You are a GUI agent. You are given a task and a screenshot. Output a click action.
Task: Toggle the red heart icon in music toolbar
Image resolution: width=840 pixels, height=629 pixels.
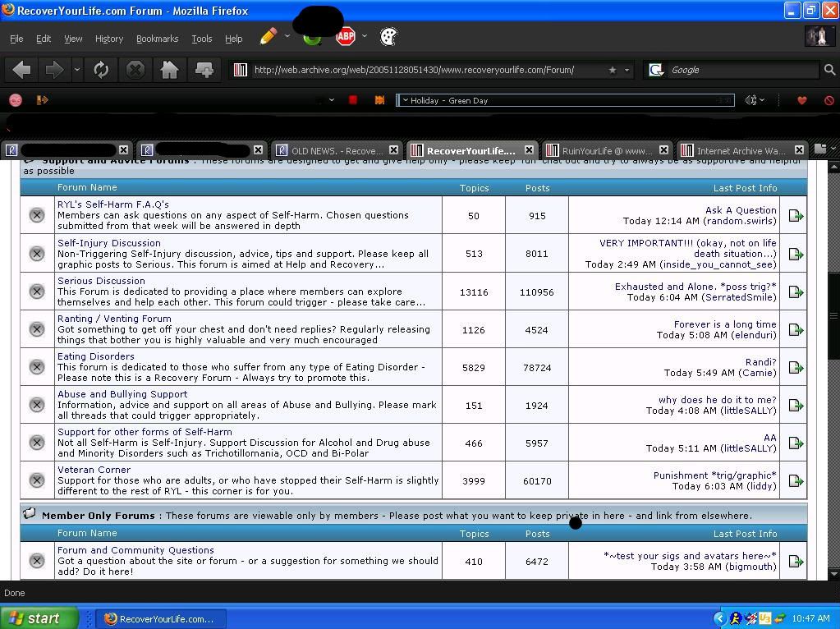pyautogui.click(x=802, y=100)
